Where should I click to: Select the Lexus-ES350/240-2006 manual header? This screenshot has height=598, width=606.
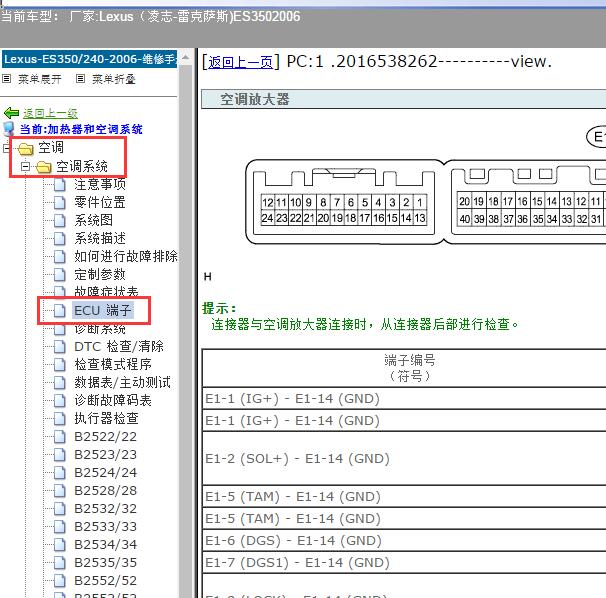(x=90, y=59)
